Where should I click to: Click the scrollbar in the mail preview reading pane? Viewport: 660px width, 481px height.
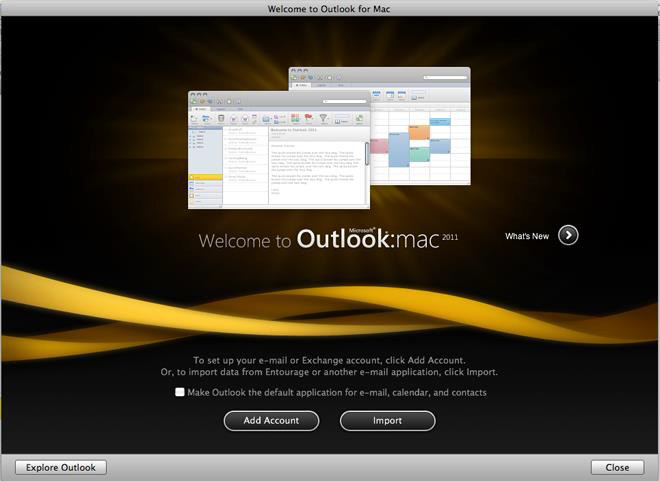pyautogui.click(x=367, y=152)
